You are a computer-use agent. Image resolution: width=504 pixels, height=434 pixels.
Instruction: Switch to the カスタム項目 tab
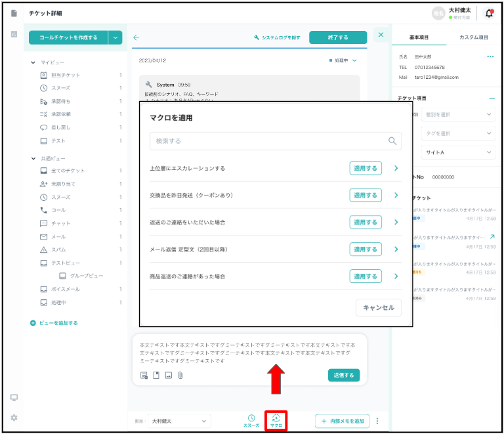(473, 37)
